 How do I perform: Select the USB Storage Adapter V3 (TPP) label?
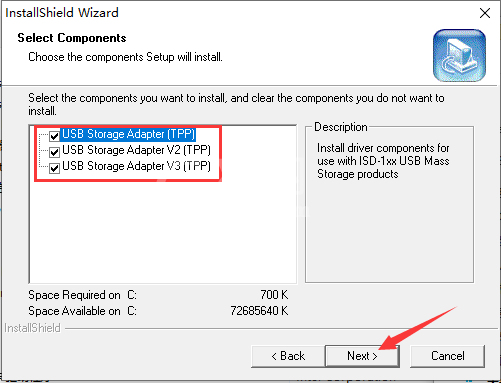(x=136, y=166)
